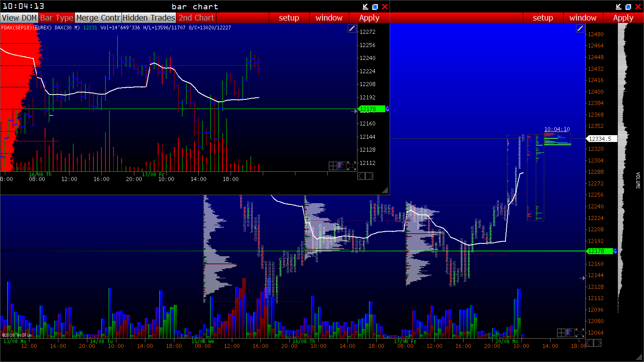This screenshot has width=644, height=362.
Task: Click the 12064 price on the right axis
Action: tap(596, 333)
